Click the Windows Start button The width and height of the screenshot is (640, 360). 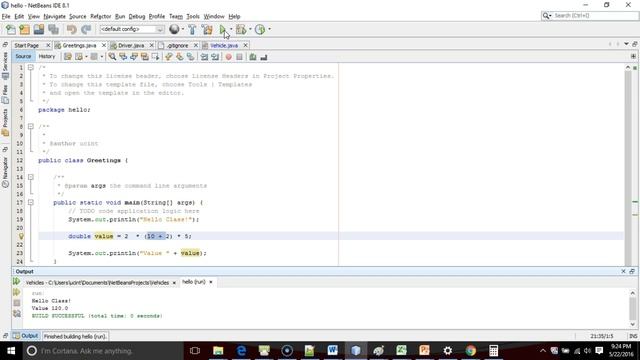(11, 351)
